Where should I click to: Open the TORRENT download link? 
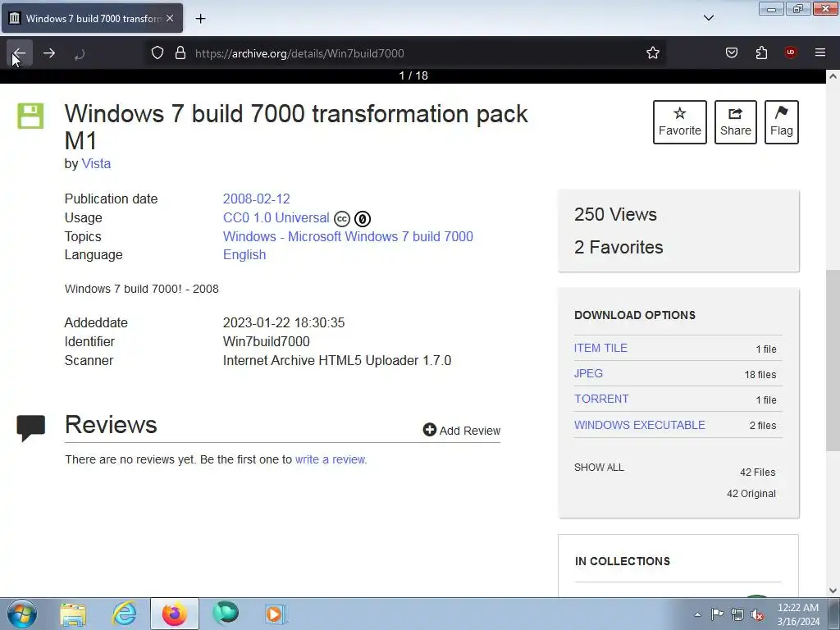pyautogui.click(x=601, y=399)
